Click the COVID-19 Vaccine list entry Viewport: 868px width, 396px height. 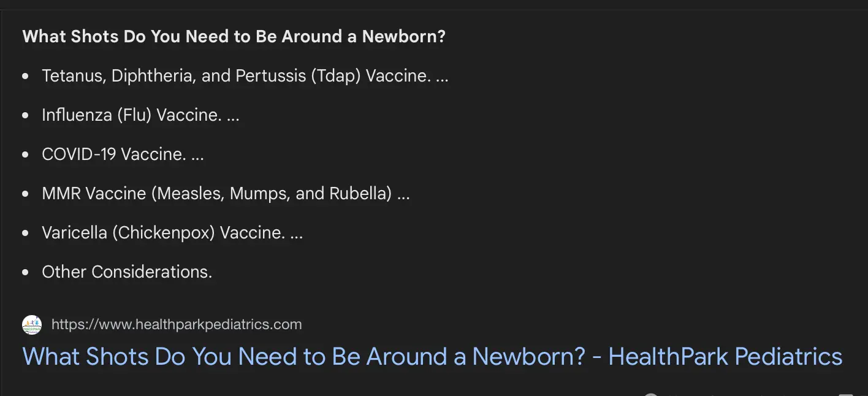113,154
